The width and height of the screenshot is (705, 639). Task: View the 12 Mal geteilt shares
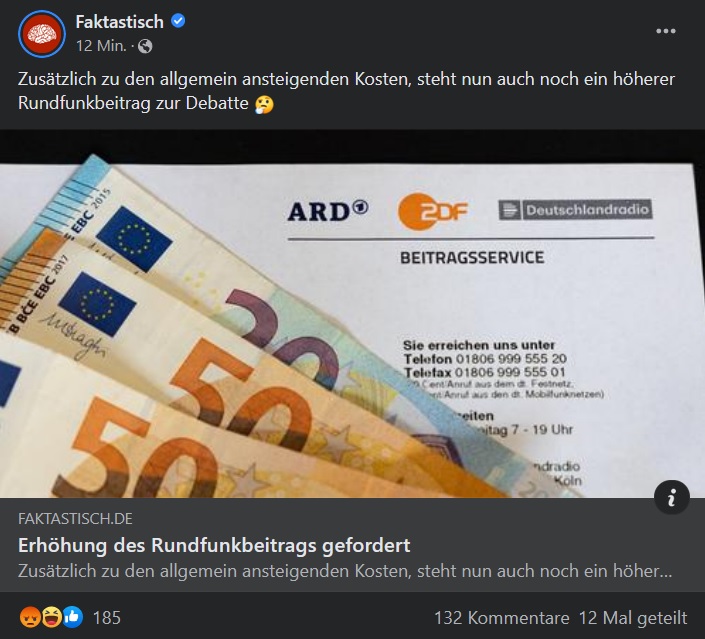633,618
